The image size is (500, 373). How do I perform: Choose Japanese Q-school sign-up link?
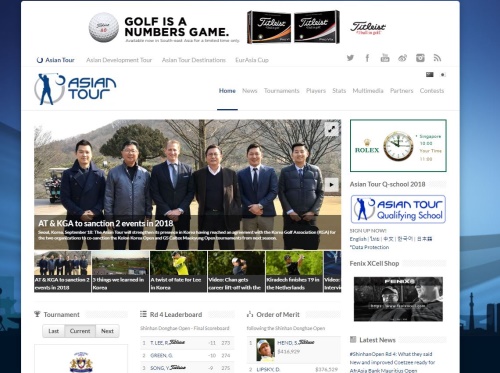pos(424,239)
